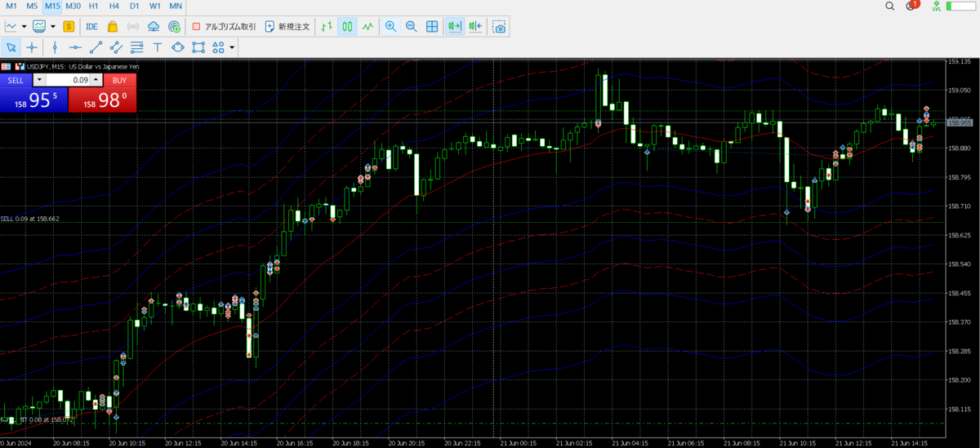Select the equidistant channel tool
Viewport: 980px width, 448px height.
pos(116,47)
